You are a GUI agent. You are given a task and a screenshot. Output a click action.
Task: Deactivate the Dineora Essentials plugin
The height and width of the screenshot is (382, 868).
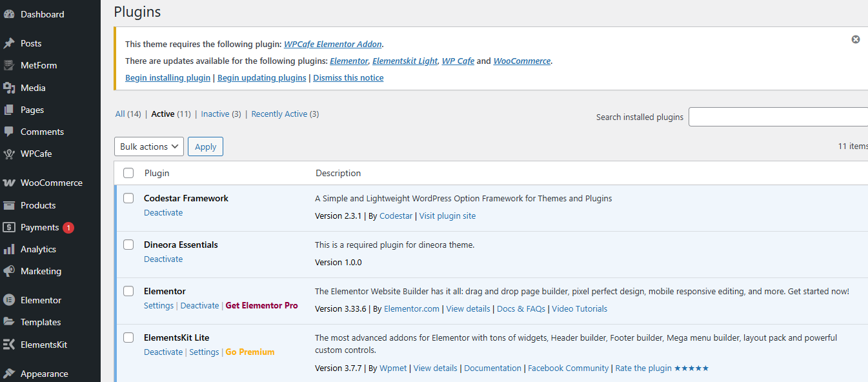(163, 259)
